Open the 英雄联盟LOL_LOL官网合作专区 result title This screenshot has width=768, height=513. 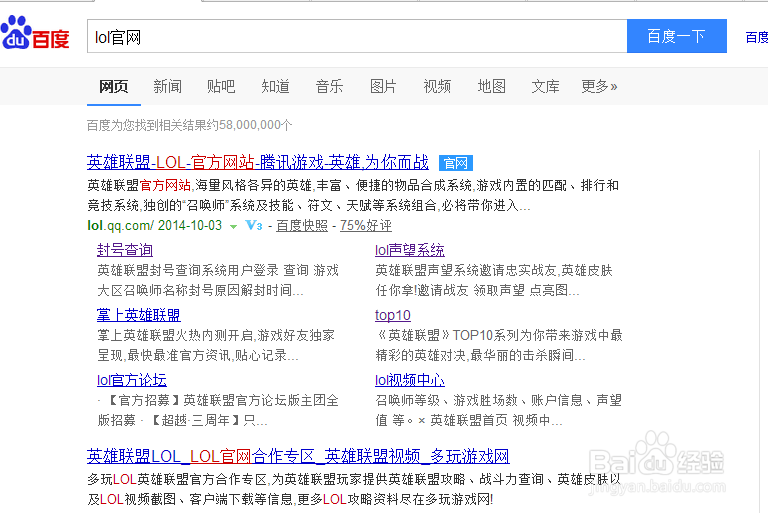point(298,456)
